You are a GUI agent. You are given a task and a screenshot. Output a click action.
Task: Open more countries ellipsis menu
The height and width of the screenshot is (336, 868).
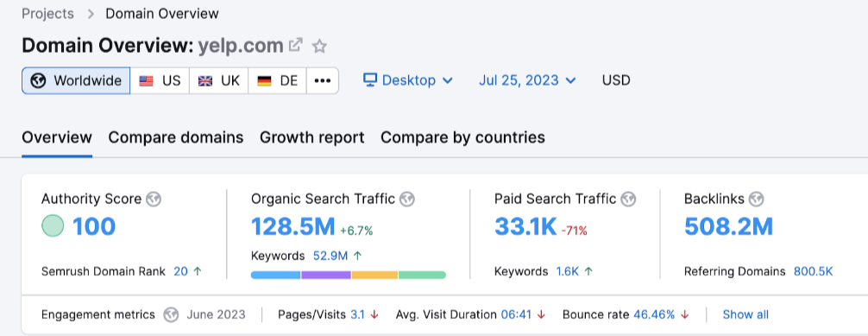point(322,81)
